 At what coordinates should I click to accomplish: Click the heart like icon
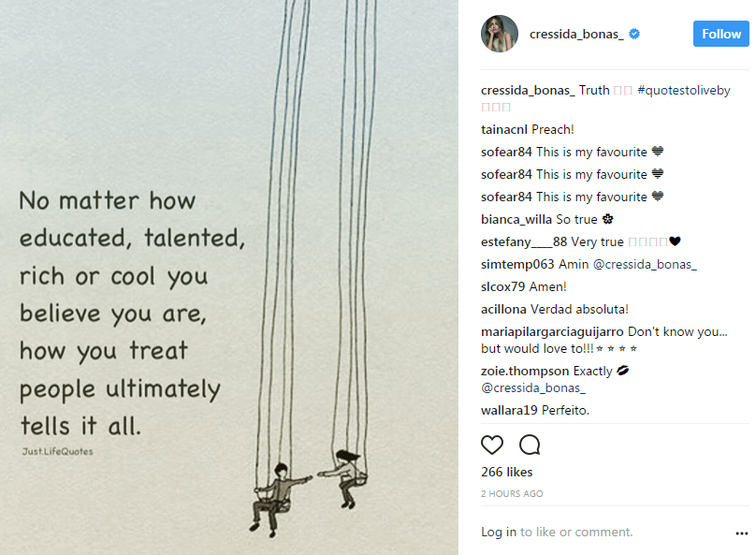[492, 445]
